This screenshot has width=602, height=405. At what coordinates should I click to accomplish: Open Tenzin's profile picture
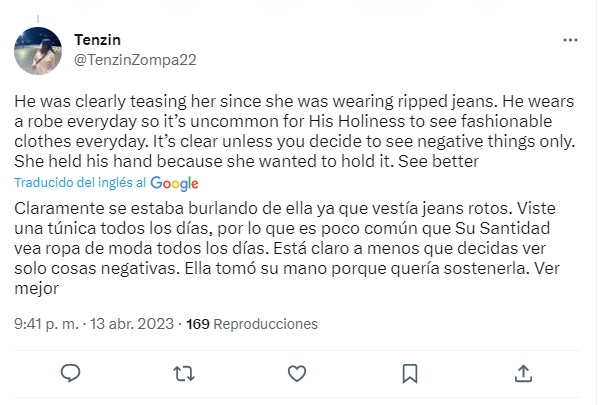[39, 50]
